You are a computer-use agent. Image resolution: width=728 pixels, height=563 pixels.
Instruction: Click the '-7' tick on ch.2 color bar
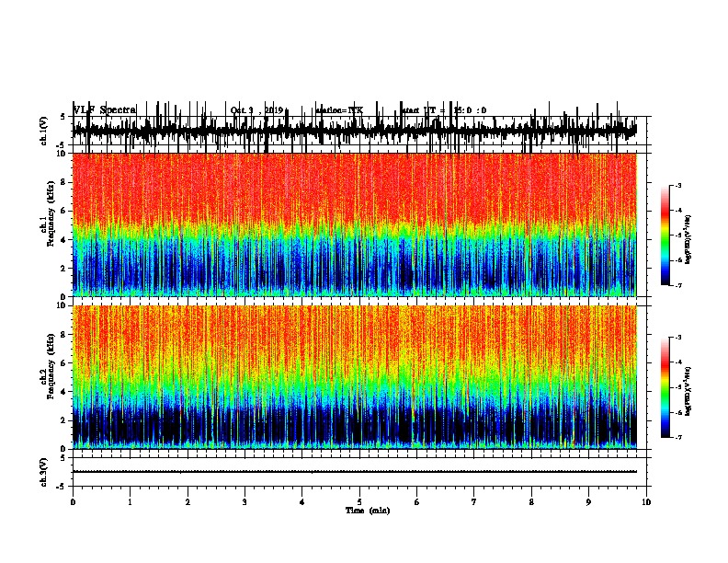click(677, 438)
